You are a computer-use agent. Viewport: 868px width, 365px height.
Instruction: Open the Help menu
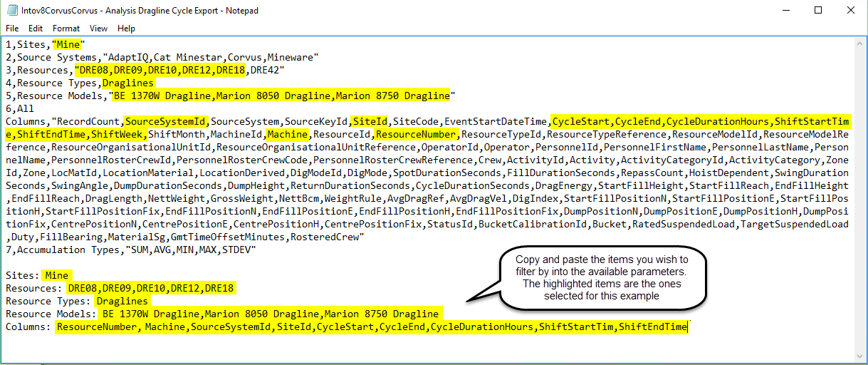click(126, 29)
